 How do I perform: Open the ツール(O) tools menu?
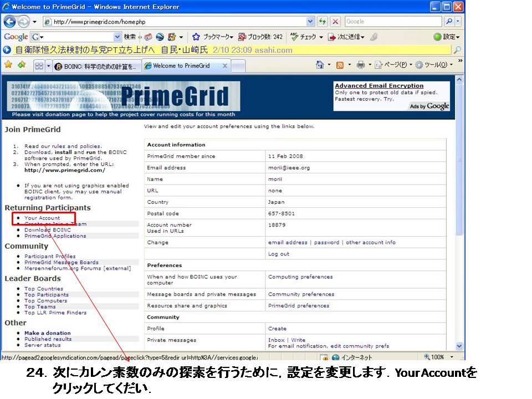[434, 64]
